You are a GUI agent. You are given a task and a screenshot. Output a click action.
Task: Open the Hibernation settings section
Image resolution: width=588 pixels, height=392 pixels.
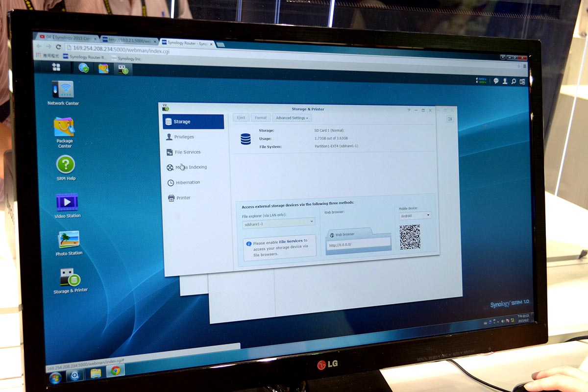(x=188, y=182)
